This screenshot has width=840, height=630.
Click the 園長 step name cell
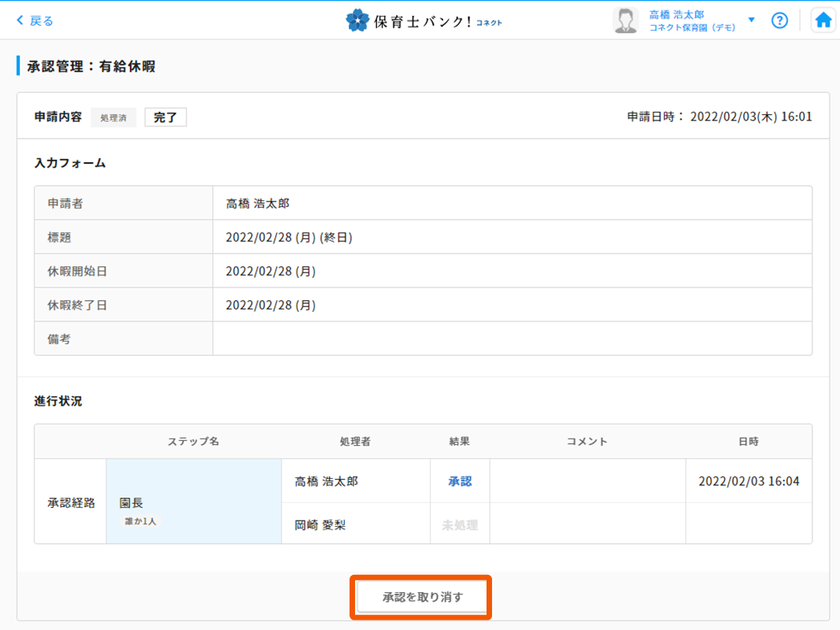click(131, 502)
